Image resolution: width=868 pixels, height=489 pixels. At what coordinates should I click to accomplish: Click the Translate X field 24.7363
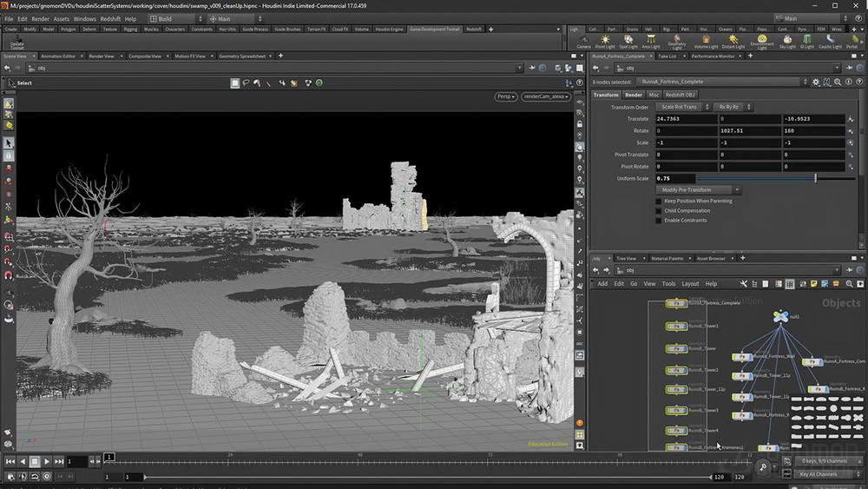686,118
